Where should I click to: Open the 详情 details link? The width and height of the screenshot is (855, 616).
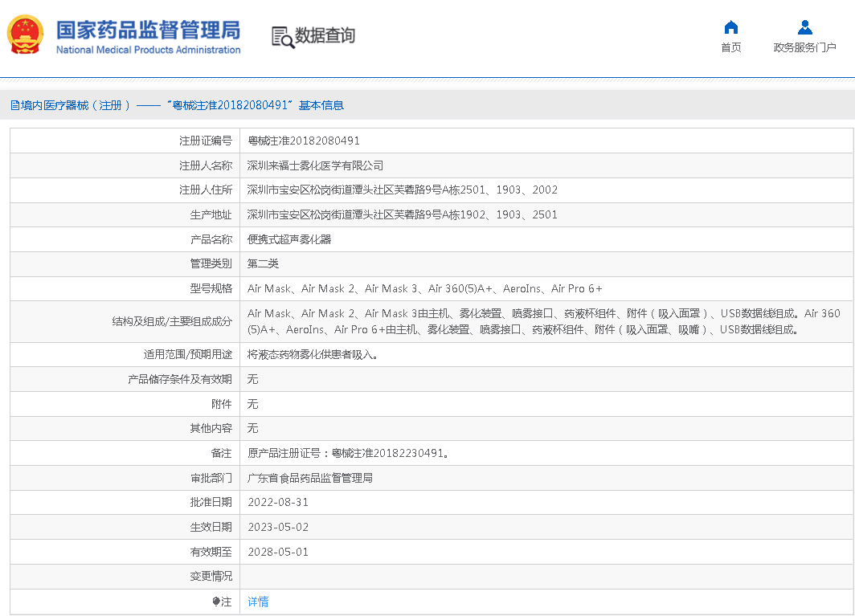[x=258, y=602]
